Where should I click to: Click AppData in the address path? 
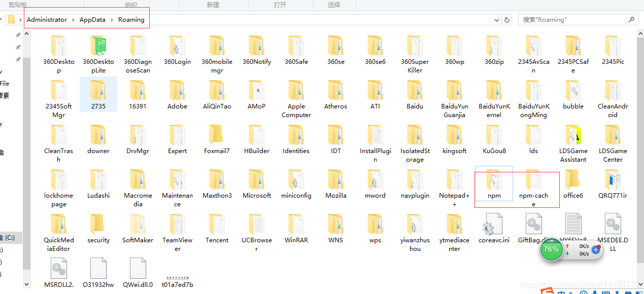(92, 20)
